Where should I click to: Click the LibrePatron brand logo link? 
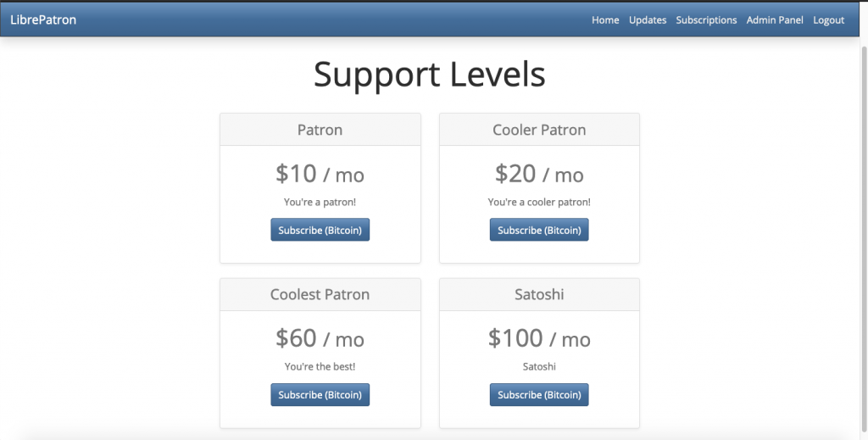(43, 20)
